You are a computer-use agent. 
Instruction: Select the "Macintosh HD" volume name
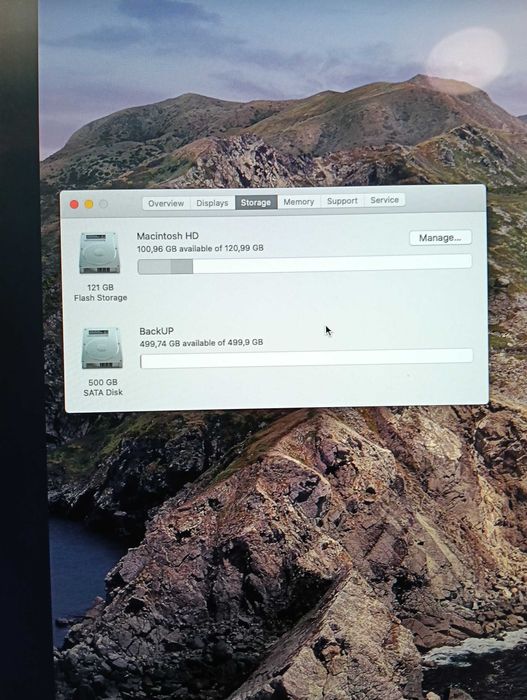[167, 236]
